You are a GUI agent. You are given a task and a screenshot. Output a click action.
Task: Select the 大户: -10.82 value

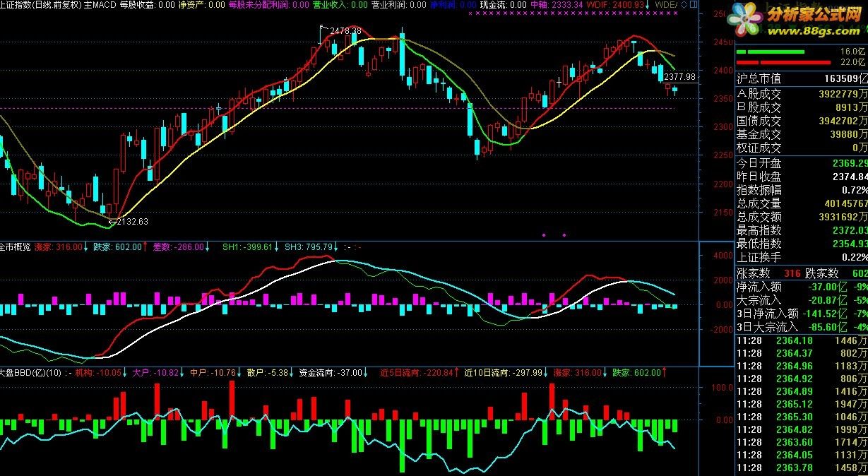pyautogui.click(x=155, y=372)
